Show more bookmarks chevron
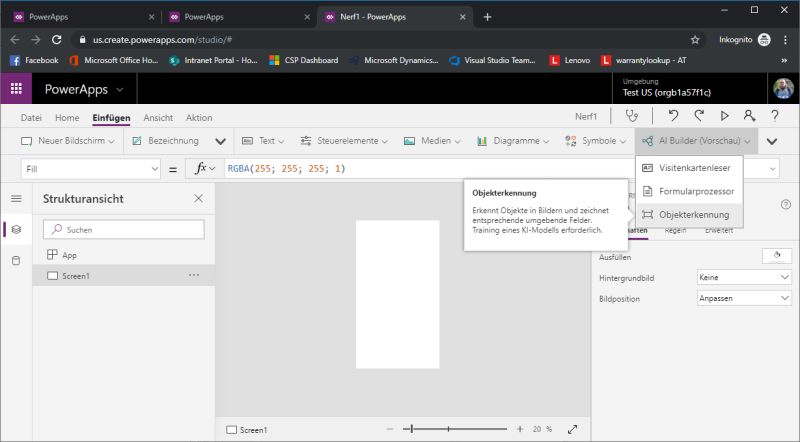 pyautogui.click(x=784, y=60)
